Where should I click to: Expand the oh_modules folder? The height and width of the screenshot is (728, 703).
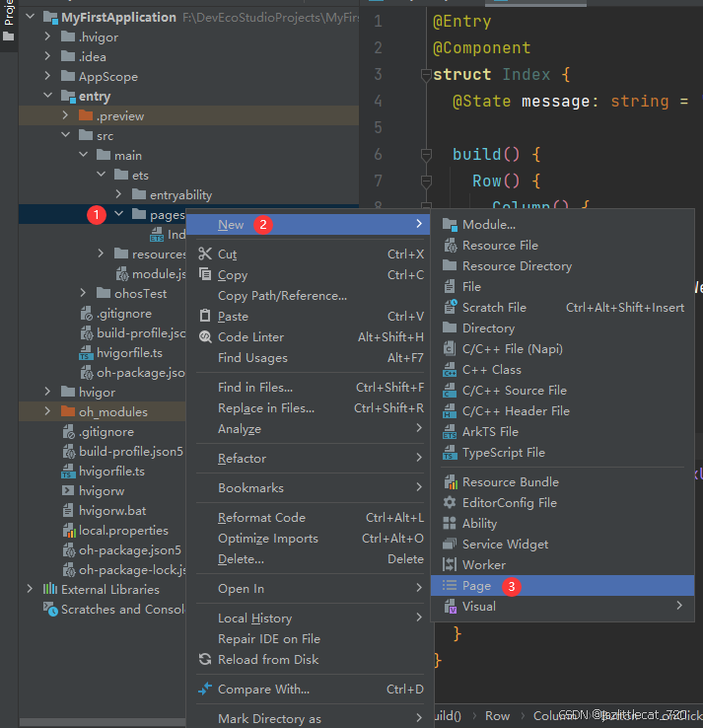47,412
